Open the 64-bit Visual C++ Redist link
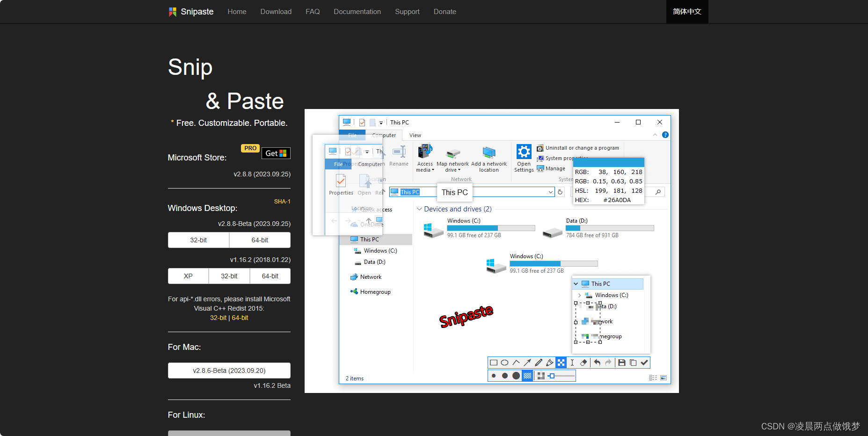Screen dimensions: 868x436 click(x=240, y=318)
